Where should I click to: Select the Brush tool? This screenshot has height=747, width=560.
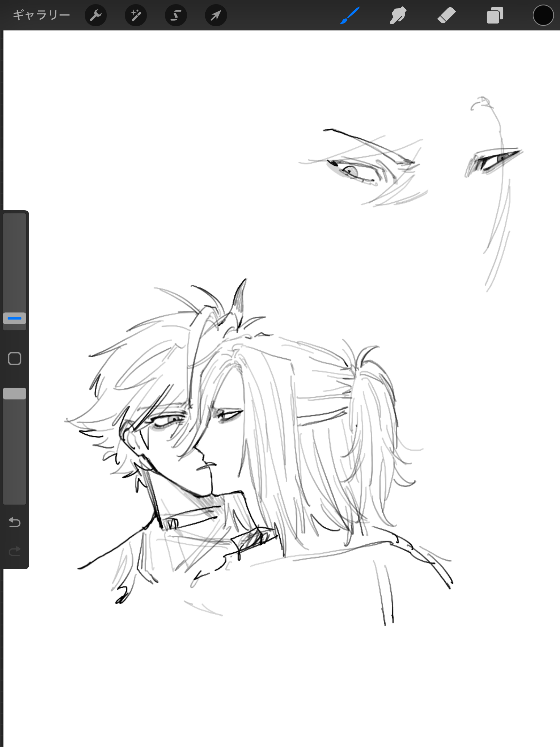(350, 15)
